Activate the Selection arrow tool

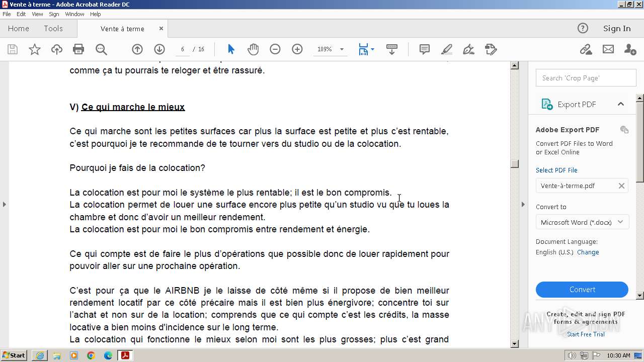tap(231, 49)
